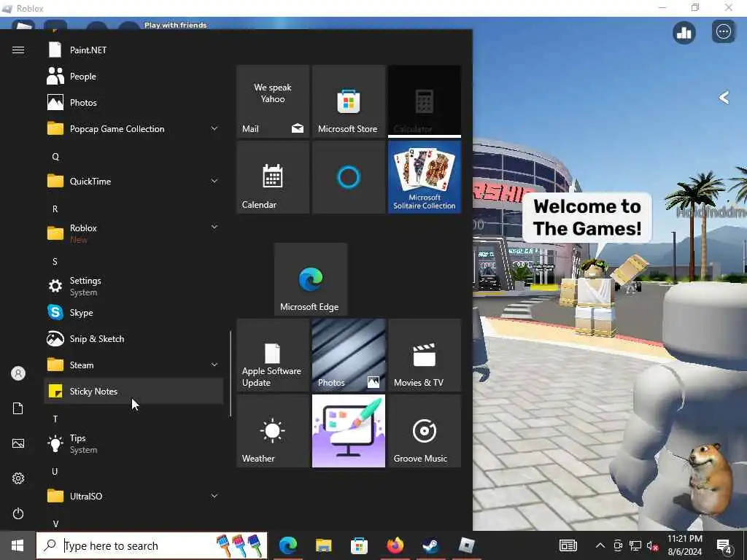Expand the Steam folder
The image size is (747, 560).
coord(133,365)
